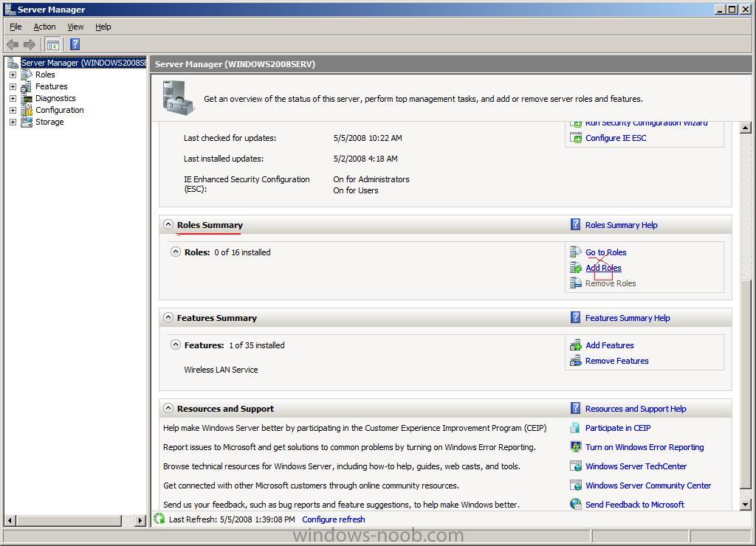
Task: Click the Back arrow toolbar icon
Action: point(13,45)
